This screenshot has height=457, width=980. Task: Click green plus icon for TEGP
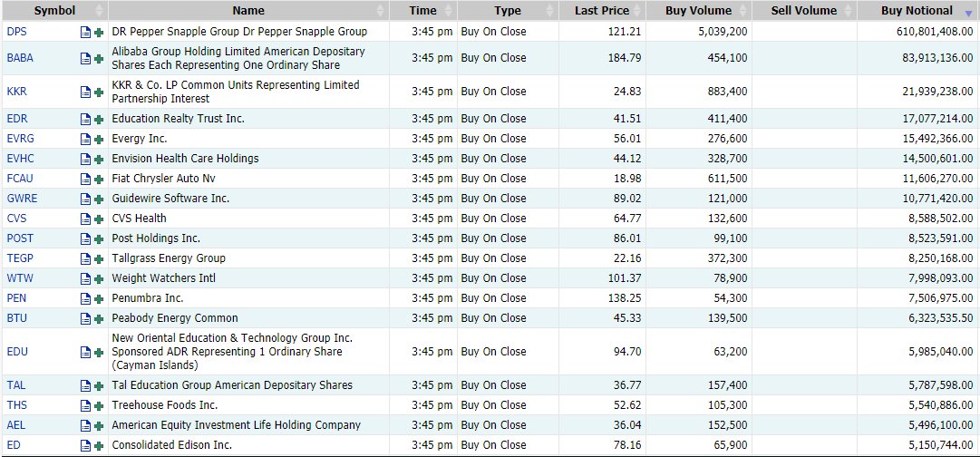(x=99, y=259)
